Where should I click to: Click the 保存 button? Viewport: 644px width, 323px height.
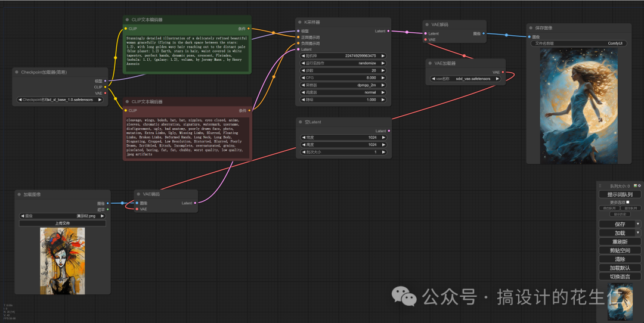(617, 224)
